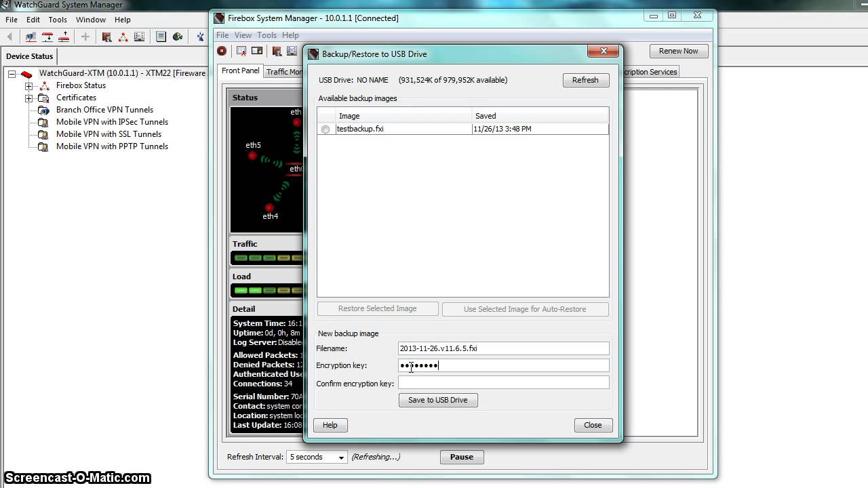Click the Encryption key field
Screen dimensions: 868x488
pos(503,365)
